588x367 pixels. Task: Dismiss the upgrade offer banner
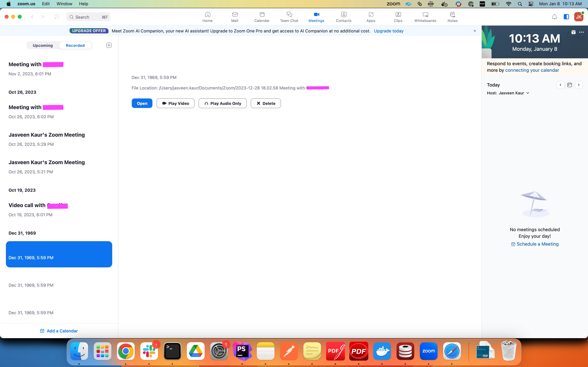(x=474, y=31)
